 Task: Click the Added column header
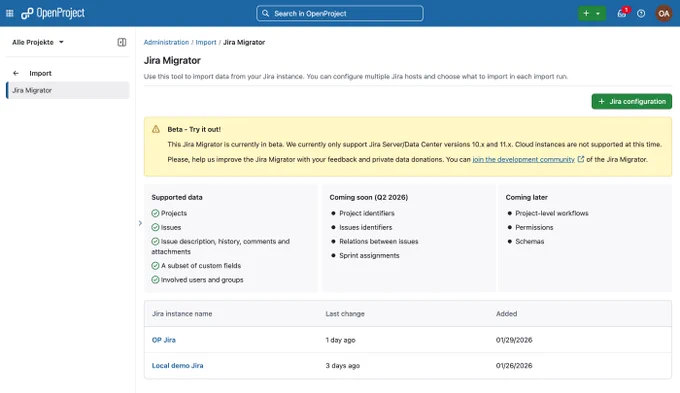[507, 314]
